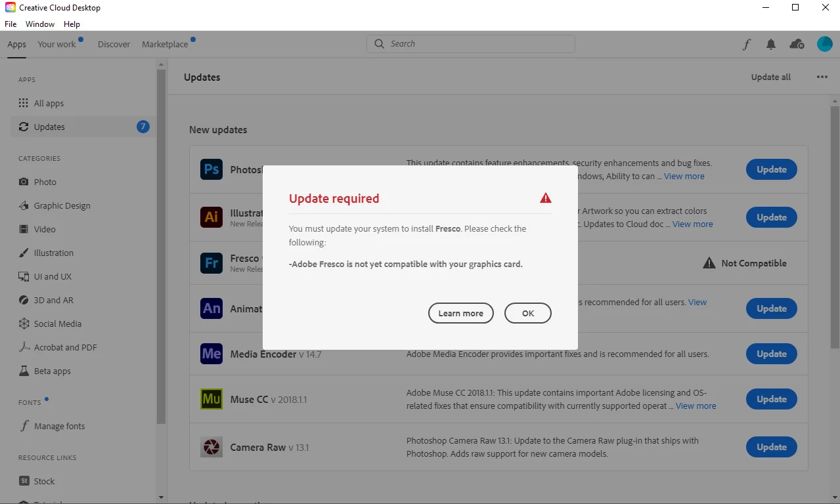Click the New updates heading
Screen dimensions: 840x504
(218, 129)
